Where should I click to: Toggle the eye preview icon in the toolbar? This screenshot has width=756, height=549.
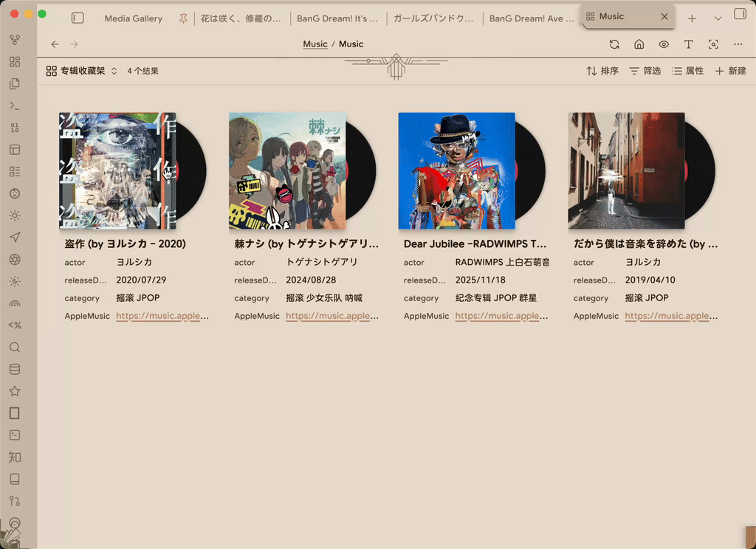point(664,44)
